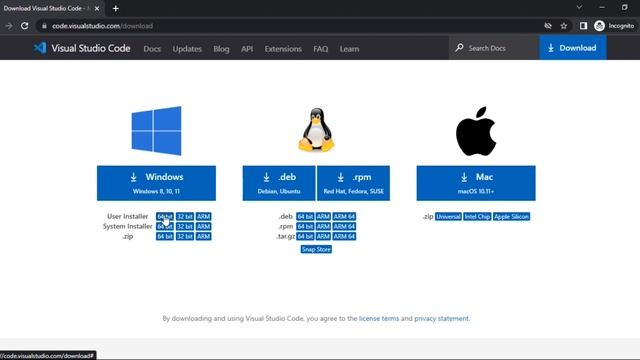Click the Visual Studio Code title text
This screenshot has height=360, width=640.
(x=91, y=48)
